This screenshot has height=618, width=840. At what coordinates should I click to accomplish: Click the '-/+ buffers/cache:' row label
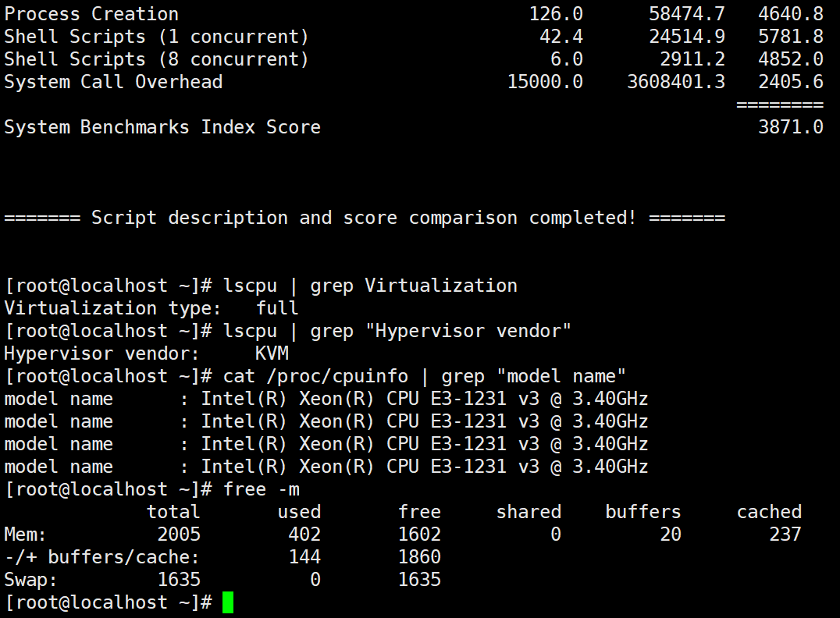tap(101, 557)
